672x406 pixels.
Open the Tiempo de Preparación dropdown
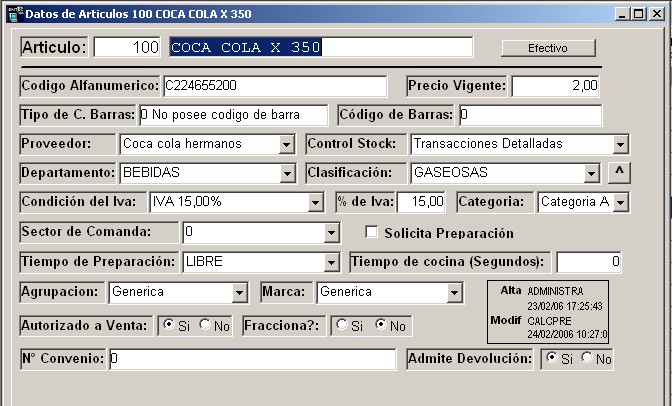tap(331, 262)
